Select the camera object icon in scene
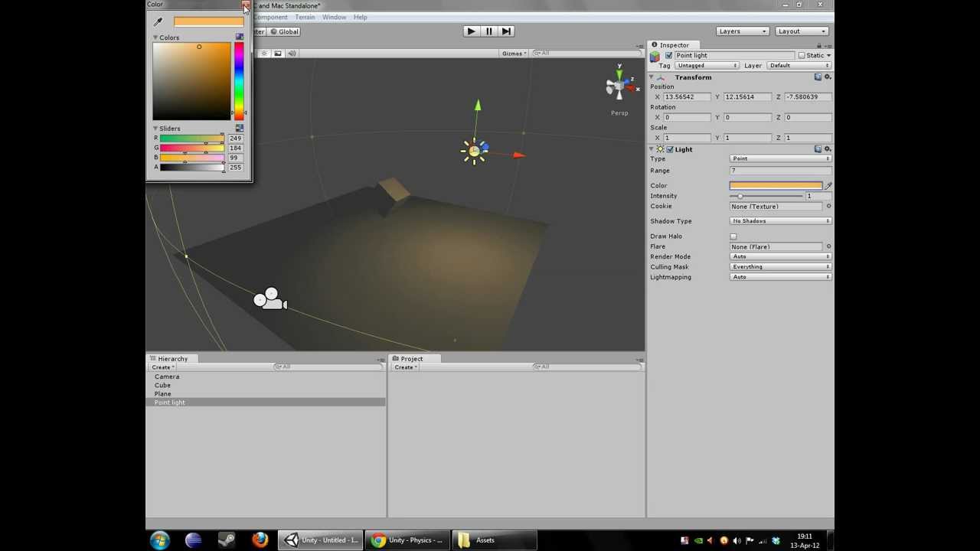Viewport: 980px width, 551px height. [x=269, y=299]
